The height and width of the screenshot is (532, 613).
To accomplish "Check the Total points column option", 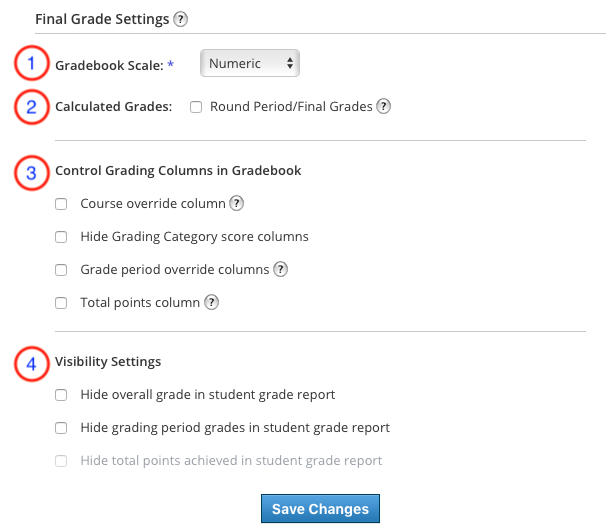I will pos(61,302).
